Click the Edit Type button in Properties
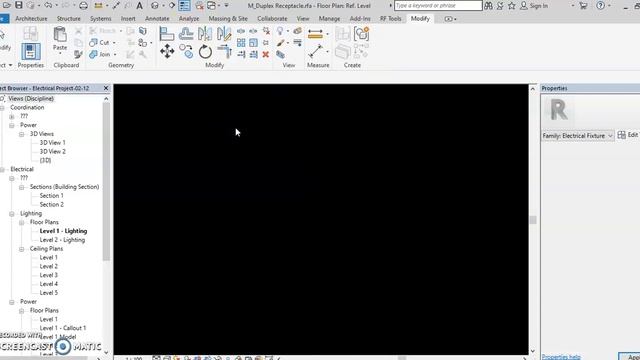The height and width of the screenshot is (360, 640). [628, 135]
